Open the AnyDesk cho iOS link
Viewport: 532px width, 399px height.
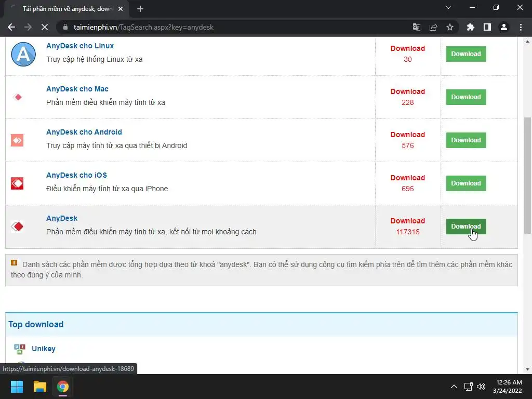click(x=77, y=175)
